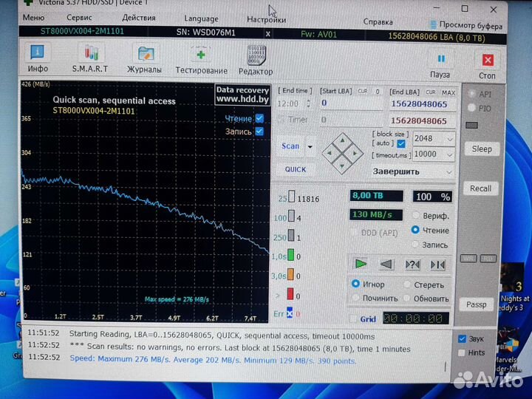The width and height of the screenshot is (532, 399).
Task: Enable the Hints checkbox
Action: pos(461,352)
